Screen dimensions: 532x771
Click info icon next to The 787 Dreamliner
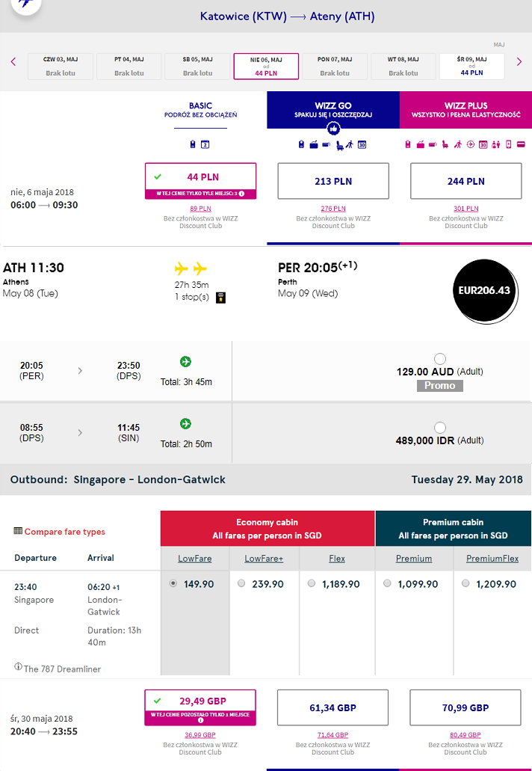(x=18, y=667)
